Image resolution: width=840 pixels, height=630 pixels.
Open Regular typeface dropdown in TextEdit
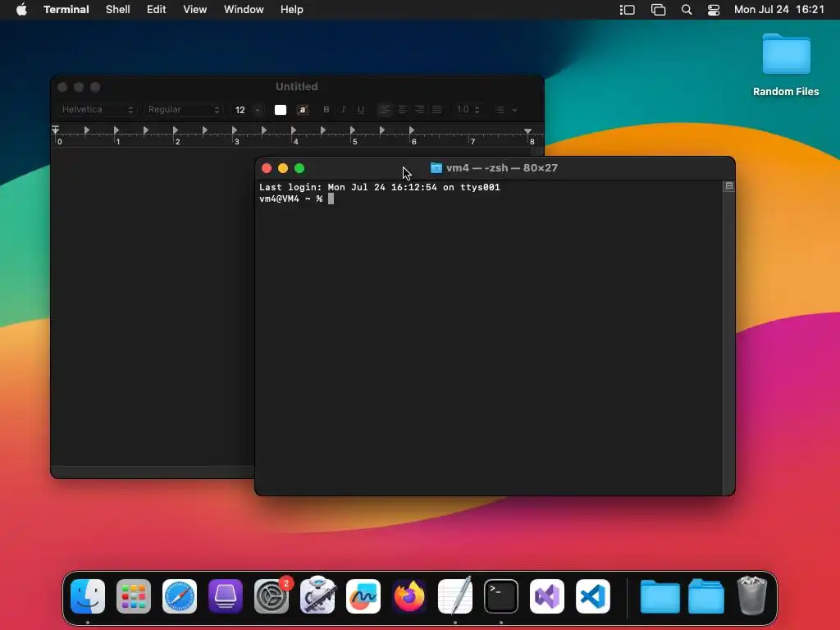coord(183,109)
